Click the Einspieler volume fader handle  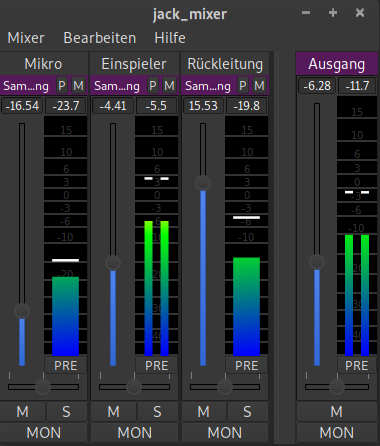(113, 263)
